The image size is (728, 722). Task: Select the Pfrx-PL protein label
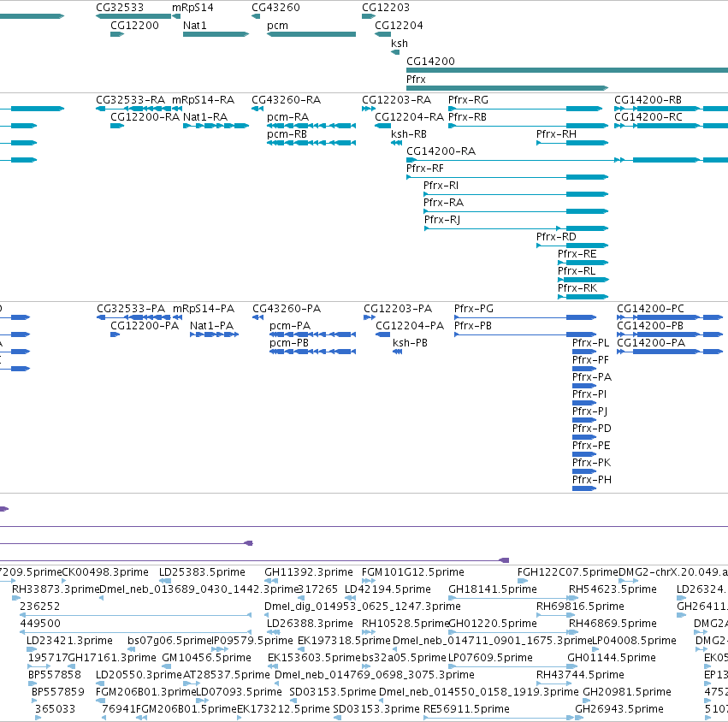590,343
